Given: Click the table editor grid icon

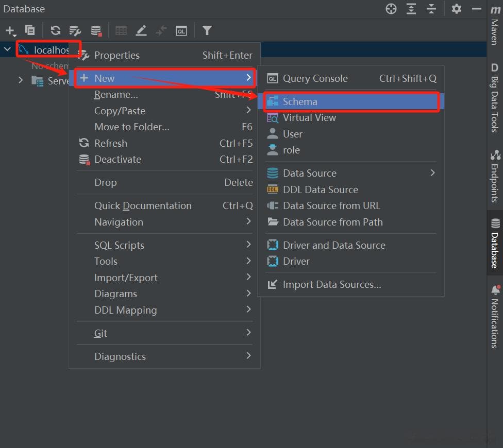Looking at the screenshot, I should (121, 30).
